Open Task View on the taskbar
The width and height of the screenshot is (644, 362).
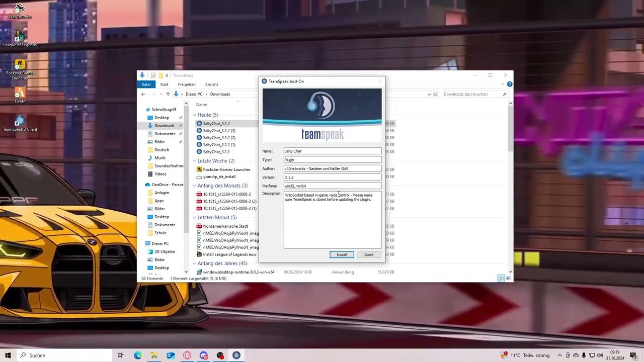coord(121,355)
